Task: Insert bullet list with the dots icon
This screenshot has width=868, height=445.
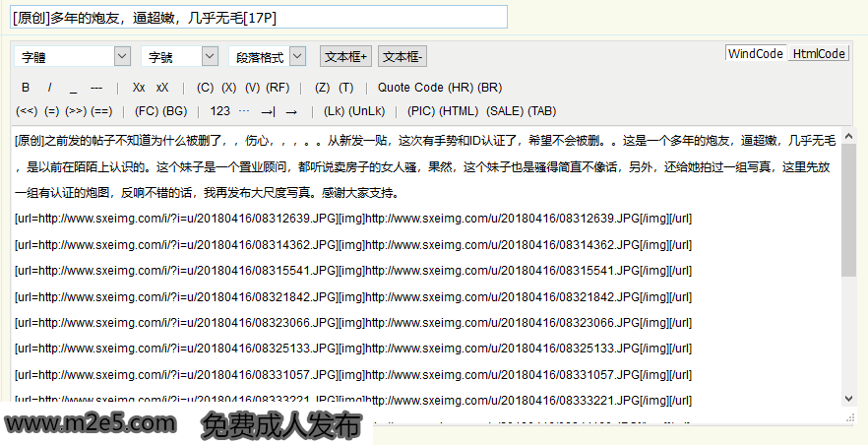Action: tap(244, 111)
